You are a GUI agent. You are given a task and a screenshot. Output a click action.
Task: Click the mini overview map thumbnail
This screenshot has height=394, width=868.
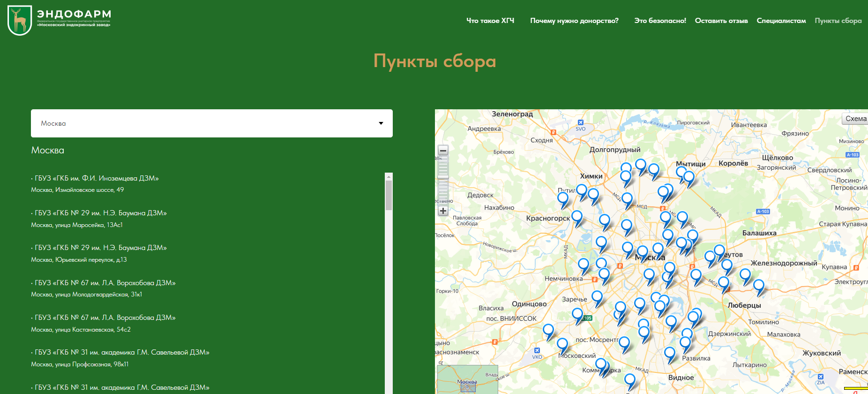467,380
